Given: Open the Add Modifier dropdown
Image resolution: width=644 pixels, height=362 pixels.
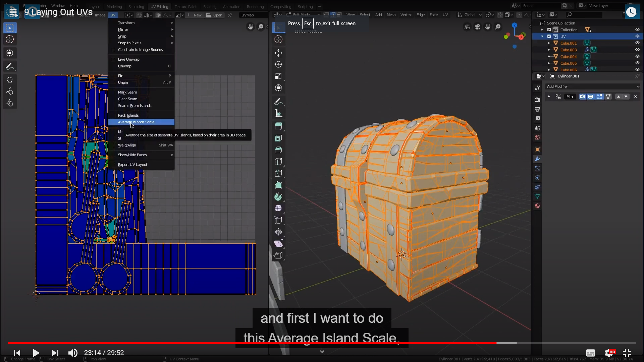Looking at the screenshot, I should click(x=593, y=86).
